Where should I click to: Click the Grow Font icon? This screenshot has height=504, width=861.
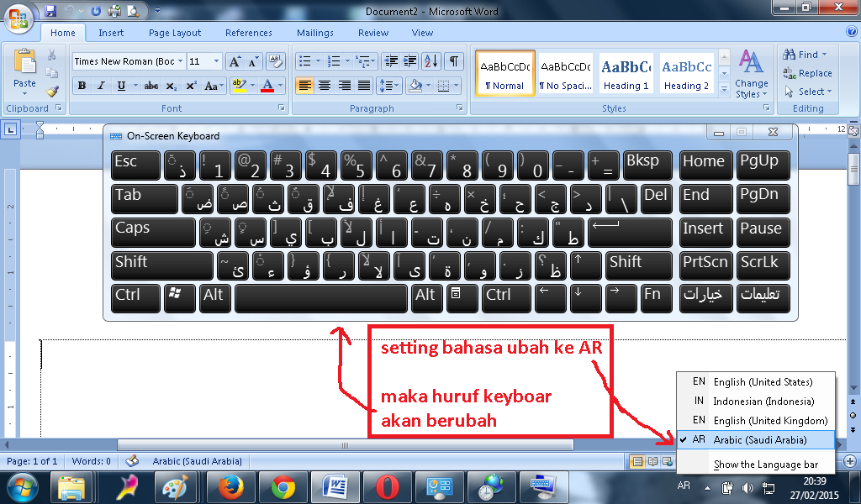[235, 61]
